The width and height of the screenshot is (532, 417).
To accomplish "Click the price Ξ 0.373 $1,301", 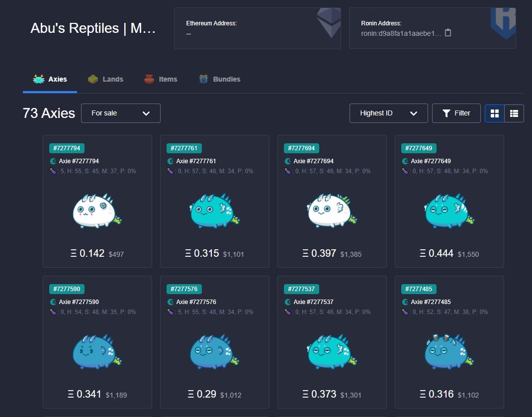I will [x=332, y=394].
